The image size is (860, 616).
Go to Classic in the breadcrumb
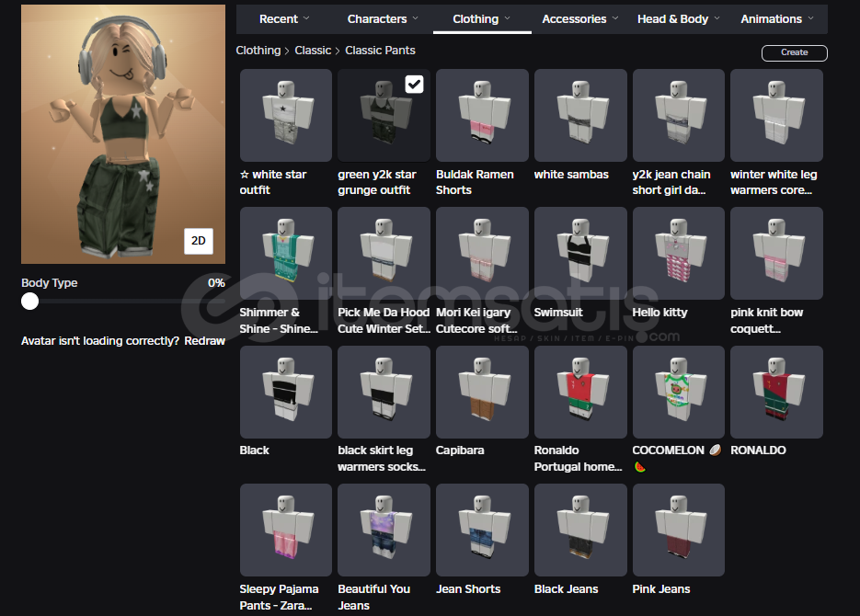click(313, 51)
